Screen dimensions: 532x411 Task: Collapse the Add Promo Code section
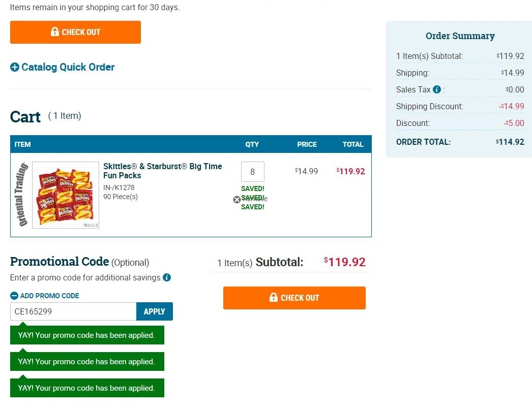point(45,296)
